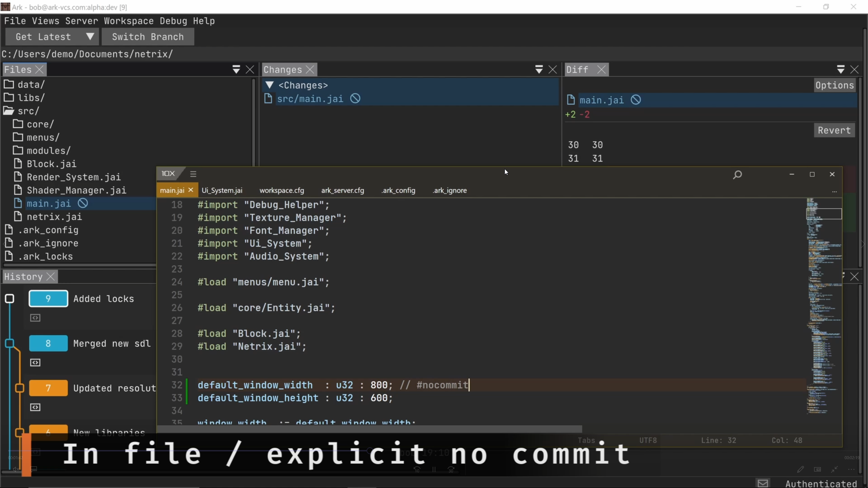Image resolution: width=868 pixels, height=488 pixels.
Task: Open the Get Latest dropdown arrow
Action: [x=90, y=37]
